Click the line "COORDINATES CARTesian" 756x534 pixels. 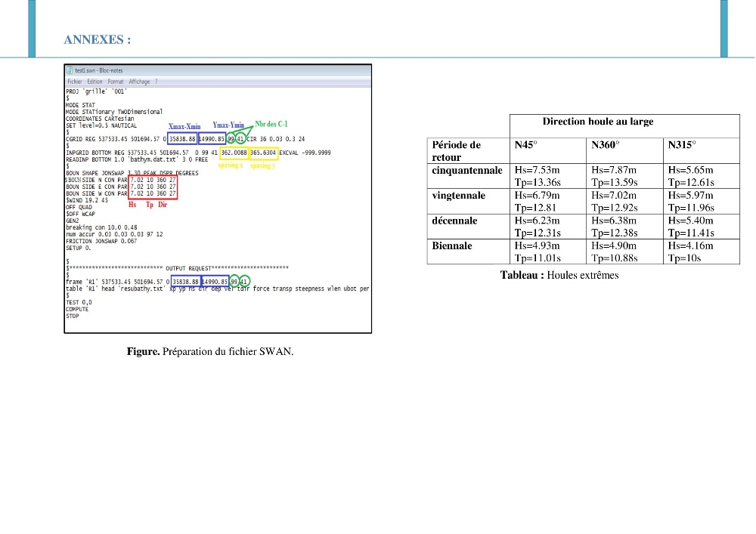click(100, 119)
